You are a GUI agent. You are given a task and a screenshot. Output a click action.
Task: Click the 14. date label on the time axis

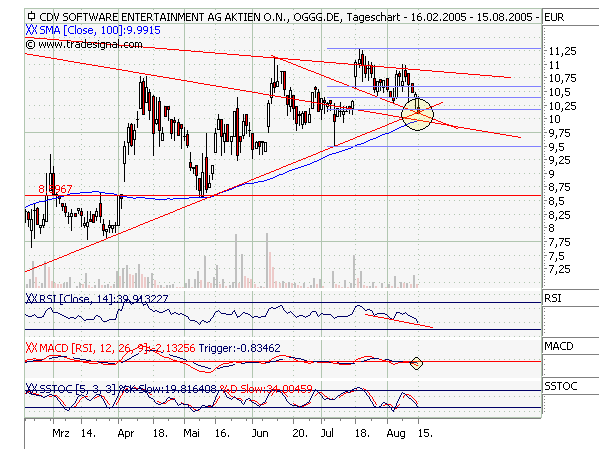pyautogui.click(x=88, y=433)
